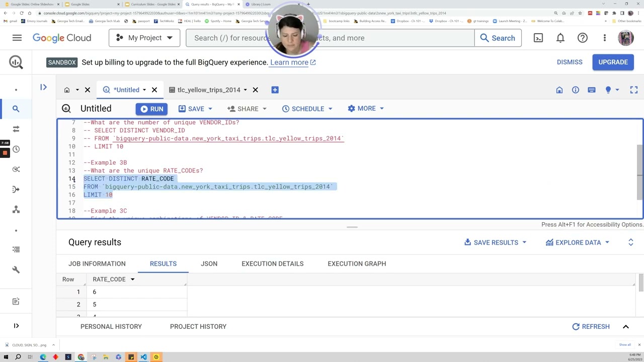Close the Untitled query tab
The width and height of the screenshot is (644, 362).
click(x=154, y=90)
